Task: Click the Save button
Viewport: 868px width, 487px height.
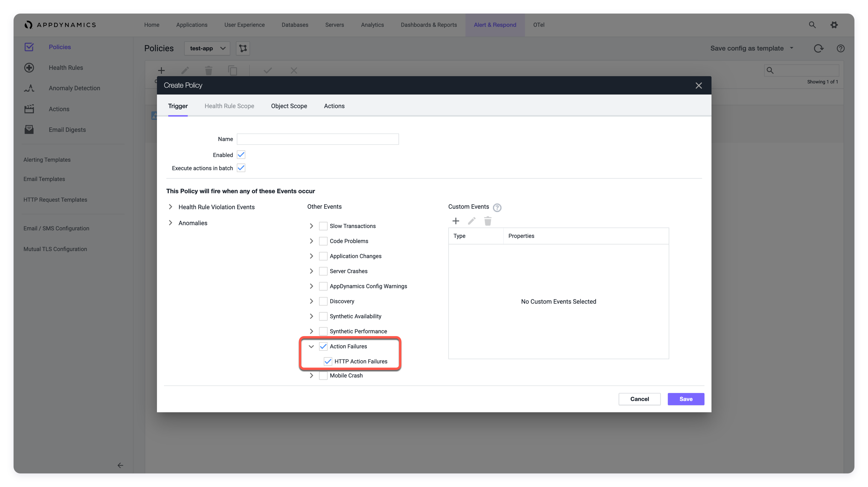Action: [x=686, y=399]
